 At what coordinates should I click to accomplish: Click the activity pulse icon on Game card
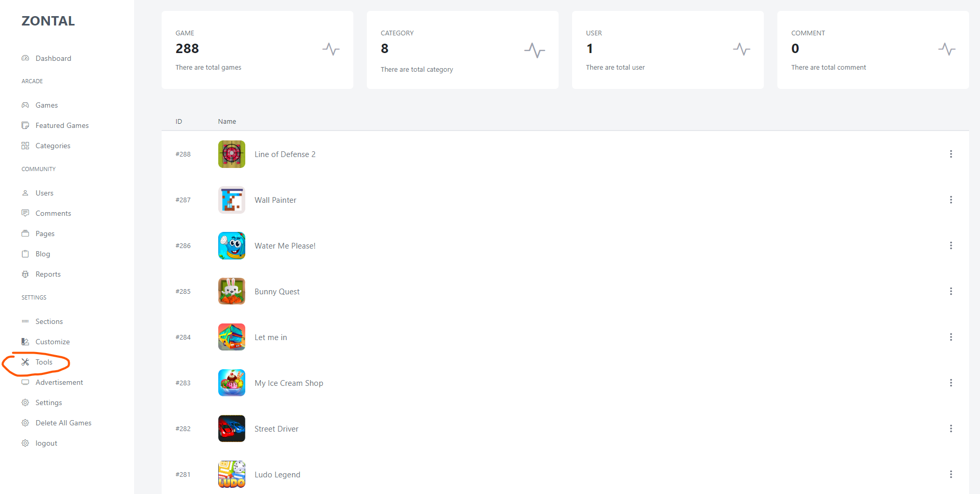pos(330,49)
